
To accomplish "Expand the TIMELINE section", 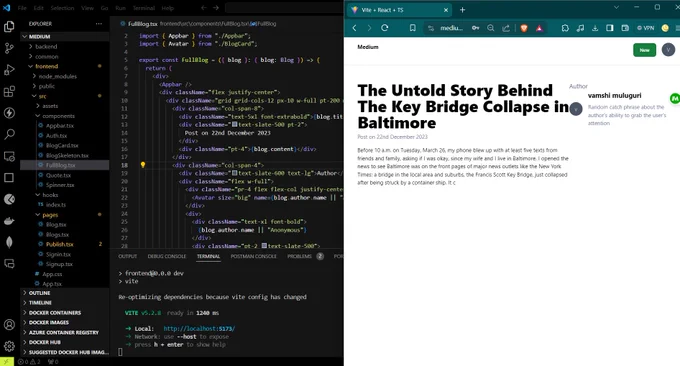I will pyautogui.click(x=65, y=303).
